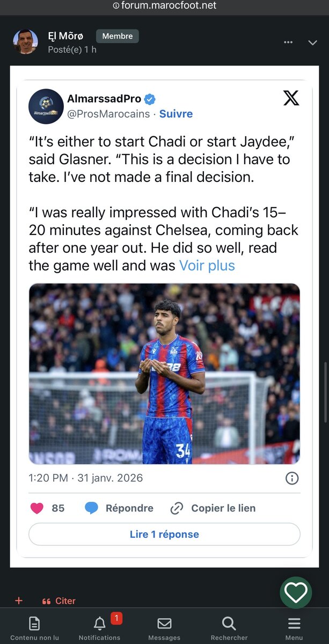Open Contenu non lu tab
This screenshot has height=644, width=329.
[34, 624]
